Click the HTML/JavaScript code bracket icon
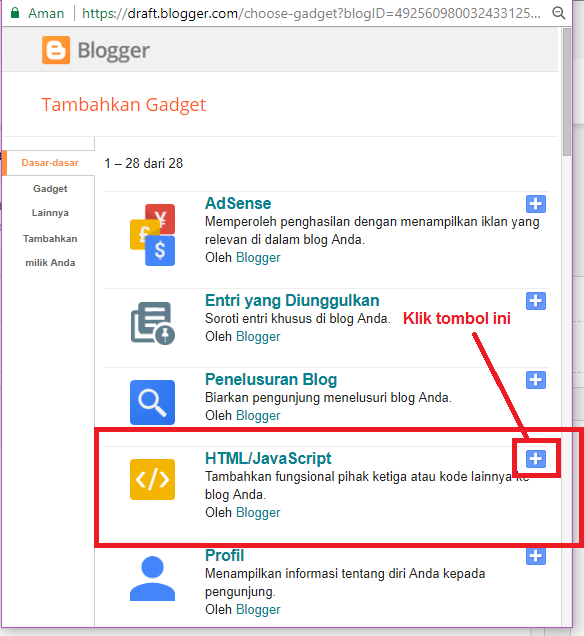This screenshot has height=636, width=584. (152, 479)
